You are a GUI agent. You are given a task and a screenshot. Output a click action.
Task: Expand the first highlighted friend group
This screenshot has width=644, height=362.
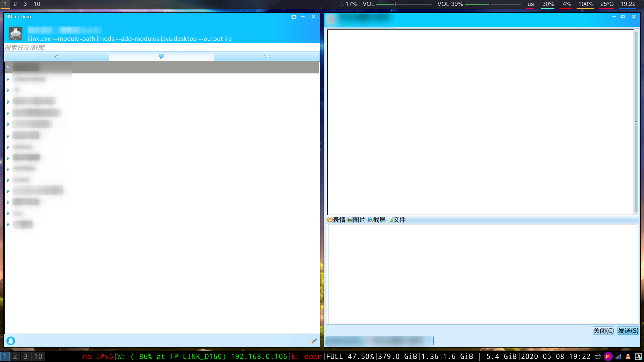click(x=8, y=68)
